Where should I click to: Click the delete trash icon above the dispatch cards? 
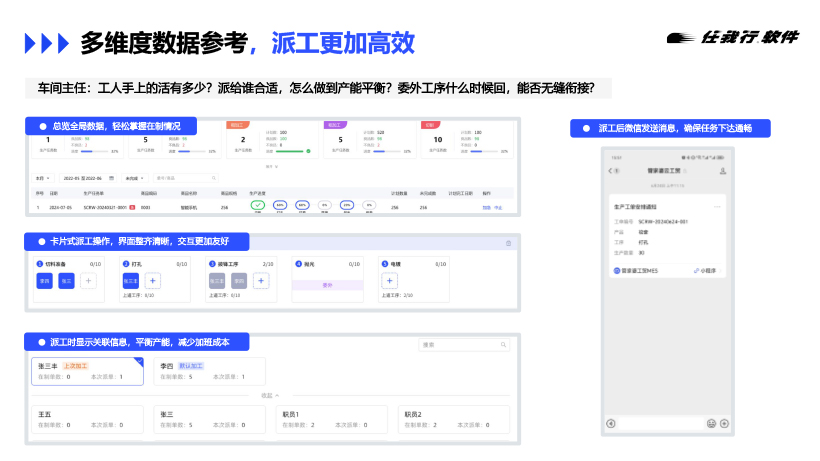point(508,243)
